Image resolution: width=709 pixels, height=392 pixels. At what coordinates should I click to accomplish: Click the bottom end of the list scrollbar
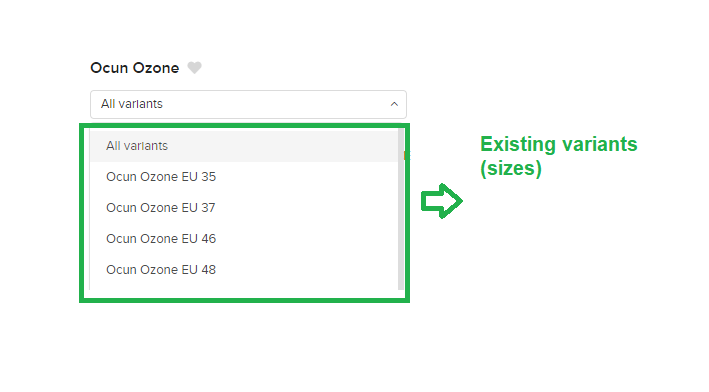[x=401, y=286]
